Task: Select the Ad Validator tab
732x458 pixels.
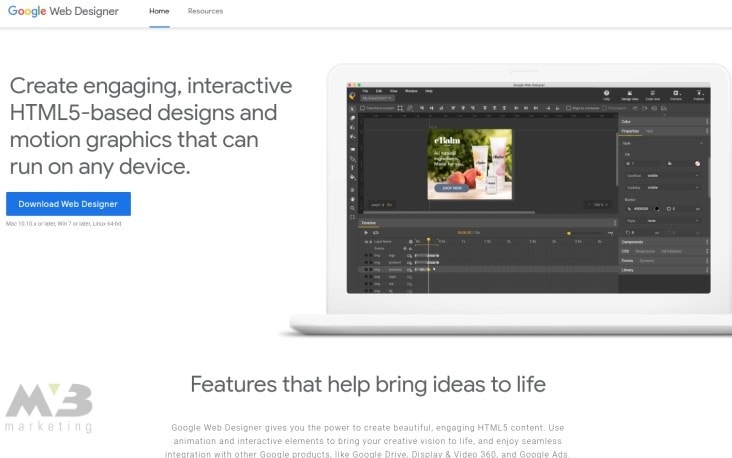Action: coord(671,251)
